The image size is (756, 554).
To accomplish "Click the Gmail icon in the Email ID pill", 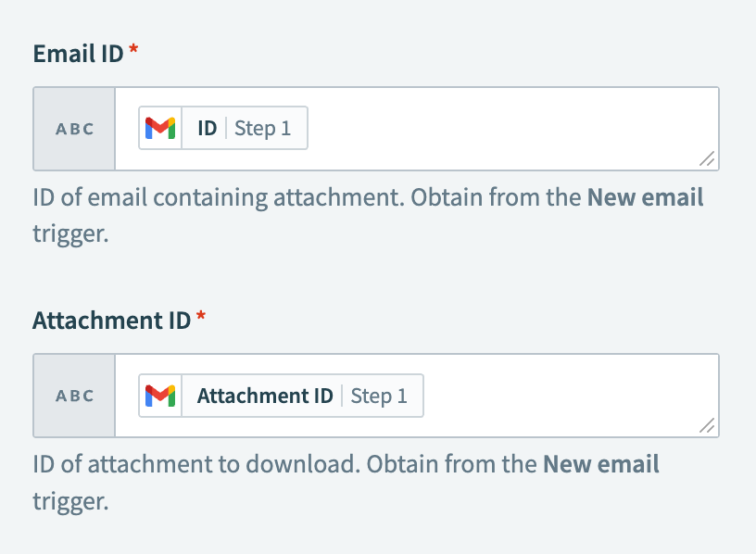I will tap(161, 128).
